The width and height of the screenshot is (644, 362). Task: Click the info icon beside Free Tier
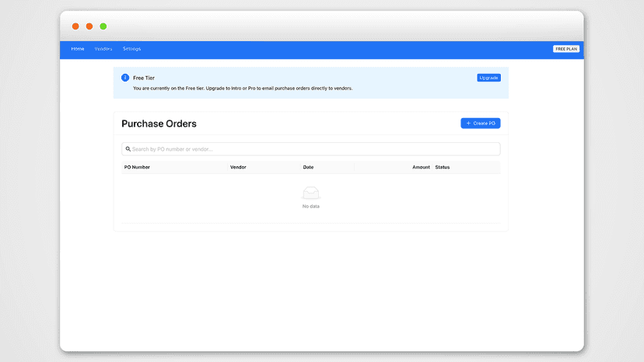(x=125, y=78)
